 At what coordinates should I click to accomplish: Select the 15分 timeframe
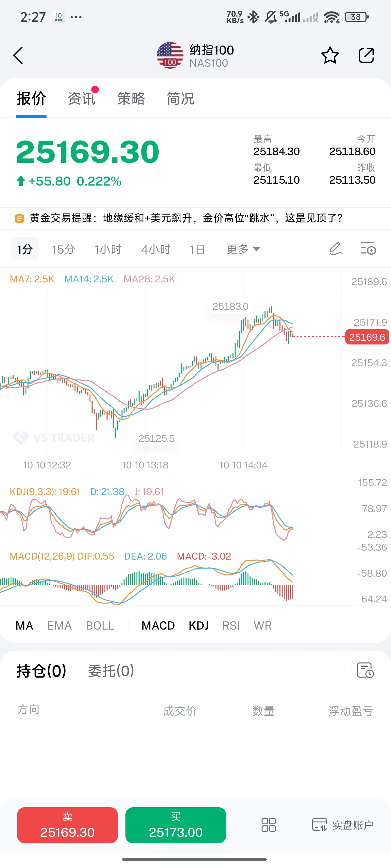point(64,249)
